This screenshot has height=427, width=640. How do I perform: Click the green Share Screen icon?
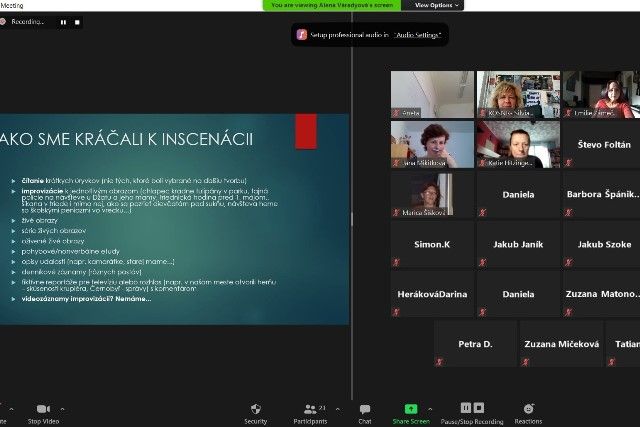tap(410, 409)
